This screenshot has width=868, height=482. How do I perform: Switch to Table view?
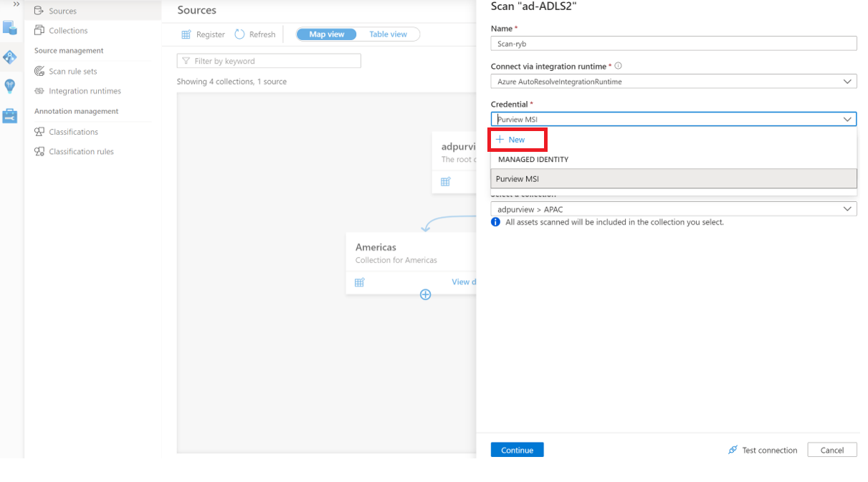pos(388,34)
